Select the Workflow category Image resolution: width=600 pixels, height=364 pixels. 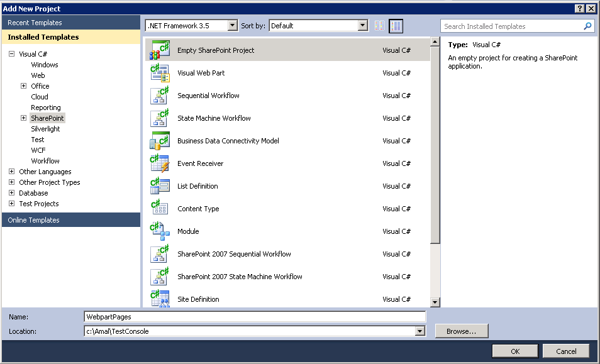point(45,161)
